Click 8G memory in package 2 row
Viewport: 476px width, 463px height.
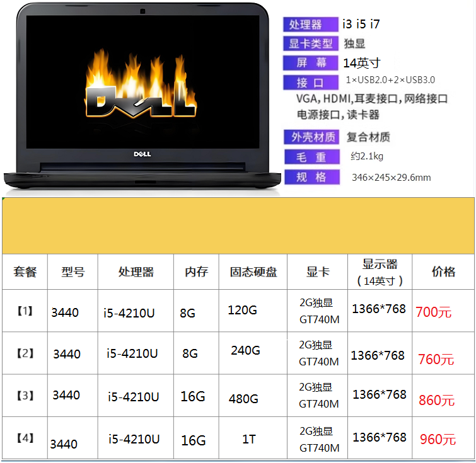(190, 353)
